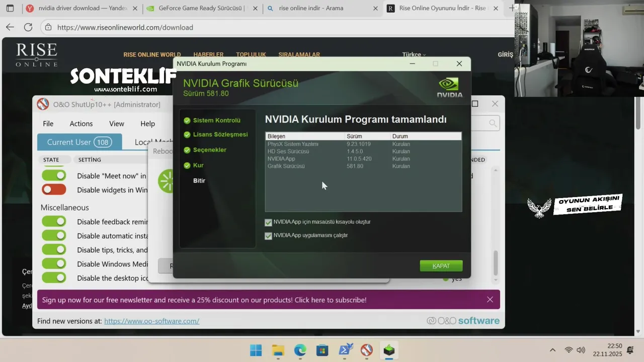Screen dimensions: 644x362
Task: Open the Windows Start menu
Action: click(256, 350)
